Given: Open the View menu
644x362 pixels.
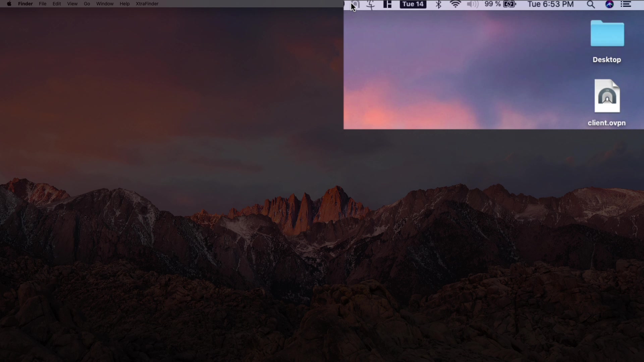Looking at the screenshot, I should pos(72,4).
